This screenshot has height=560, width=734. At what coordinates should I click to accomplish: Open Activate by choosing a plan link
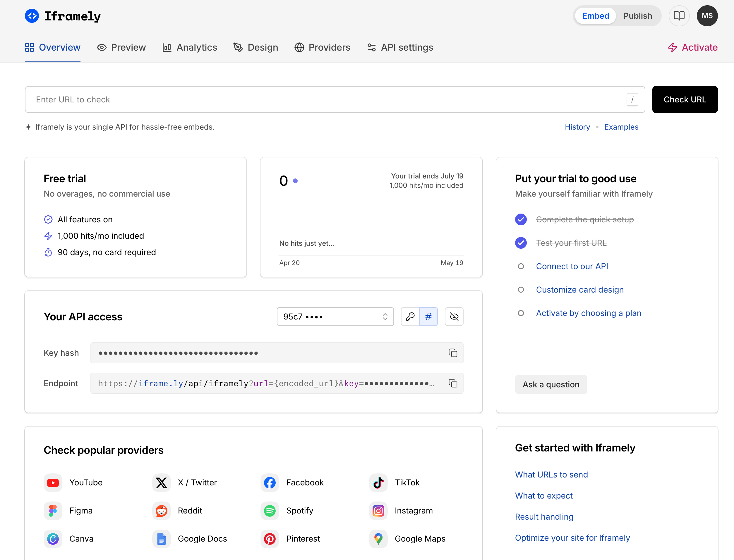(x=588, y=313)
